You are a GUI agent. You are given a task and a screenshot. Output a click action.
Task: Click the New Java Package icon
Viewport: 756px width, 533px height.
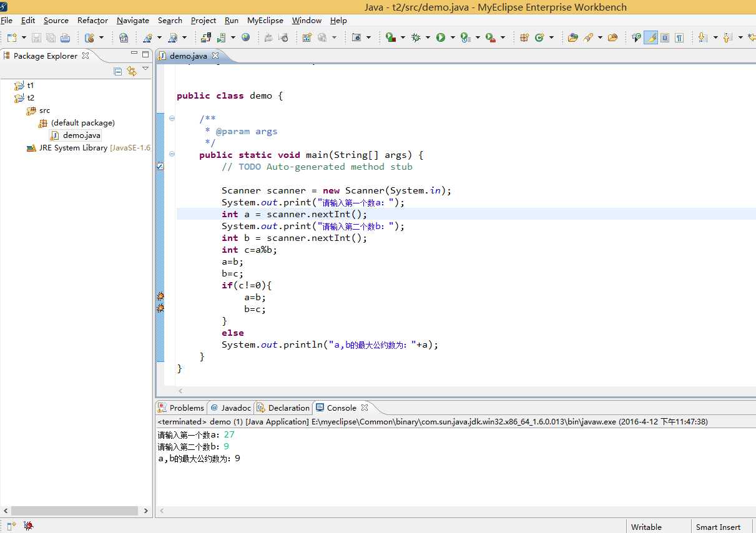[x=524, y=37]
